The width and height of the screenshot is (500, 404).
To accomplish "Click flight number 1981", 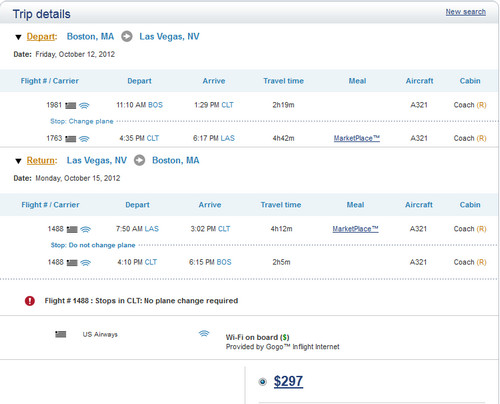I will (x=54, y=105).
